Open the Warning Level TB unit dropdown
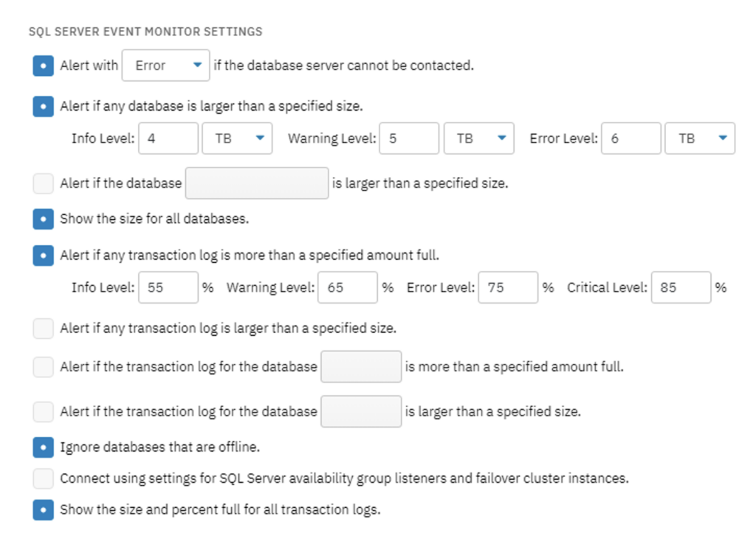Screen dimensions: 756x544 coord(478,138)
